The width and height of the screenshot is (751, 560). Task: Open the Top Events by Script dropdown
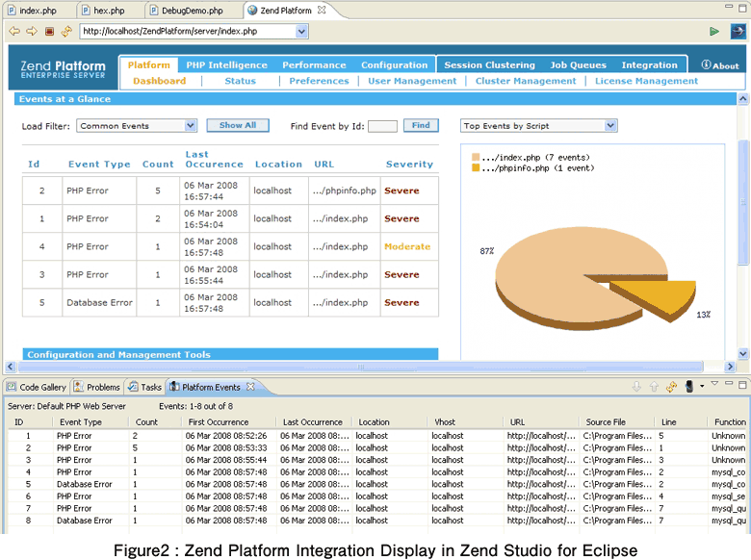[610, 125]
